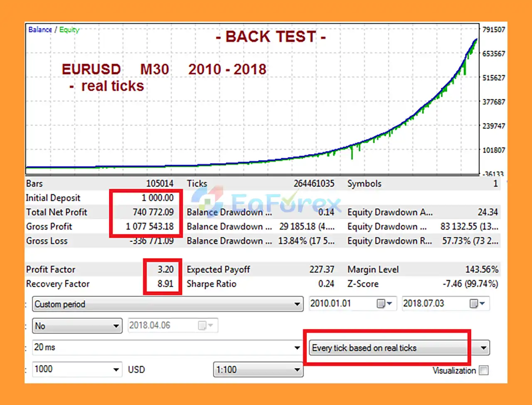Click the calendar icon beside 2018.04.06
The height and width of the screenshot is (405, 532).
205,325
